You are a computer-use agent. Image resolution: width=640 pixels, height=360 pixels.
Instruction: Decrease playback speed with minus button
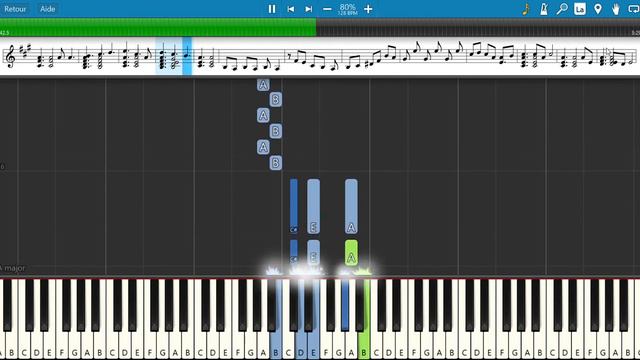(327, 9)
